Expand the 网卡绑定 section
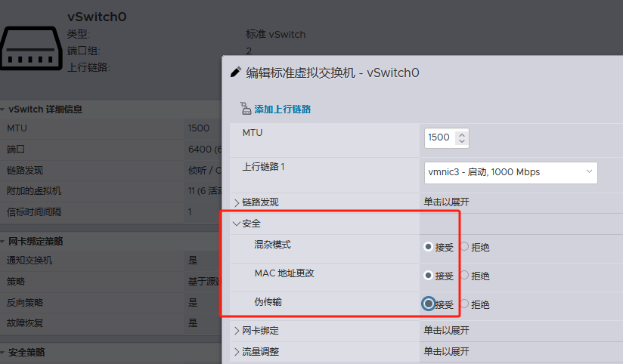This screenshot has width=623, height=364. [237, 331]
